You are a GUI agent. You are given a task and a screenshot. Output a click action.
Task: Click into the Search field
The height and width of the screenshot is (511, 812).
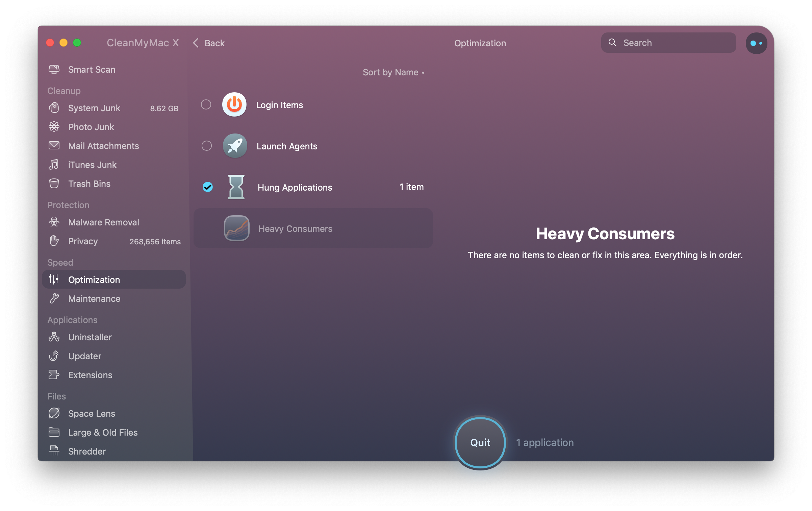point(668,43)
